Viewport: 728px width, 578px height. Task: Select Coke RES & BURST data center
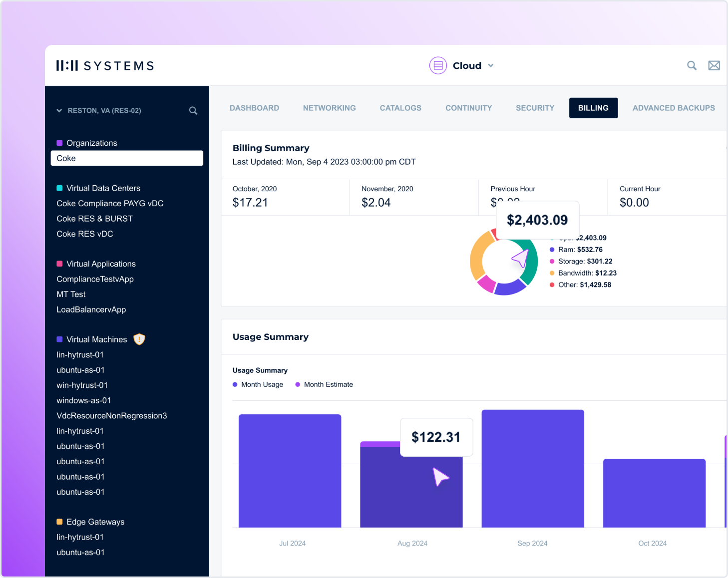(94, 219)
